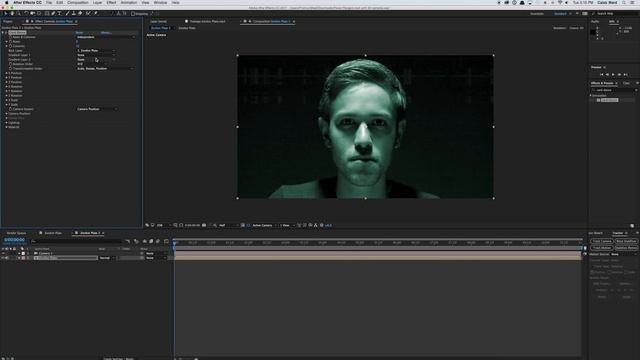The height and width of the screenshot is (360, 640).
Task: Toggle visibility of the Camera 1 layer
Action: pos(3,253)
